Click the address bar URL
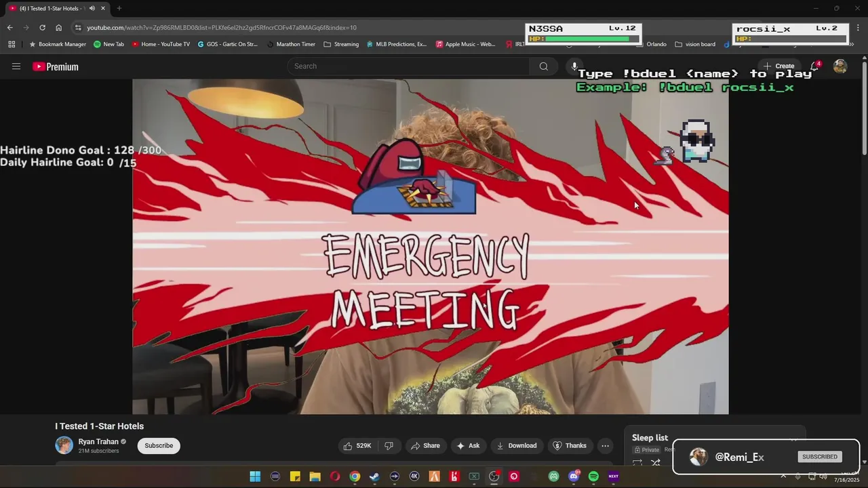Viewport: 868px width, 488px height. (222, 28)
